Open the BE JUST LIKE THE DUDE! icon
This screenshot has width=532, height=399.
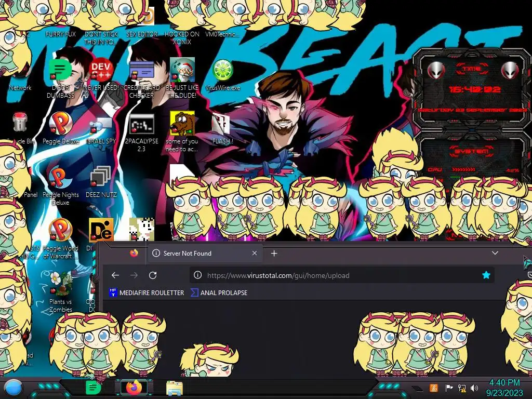[182, 70]
